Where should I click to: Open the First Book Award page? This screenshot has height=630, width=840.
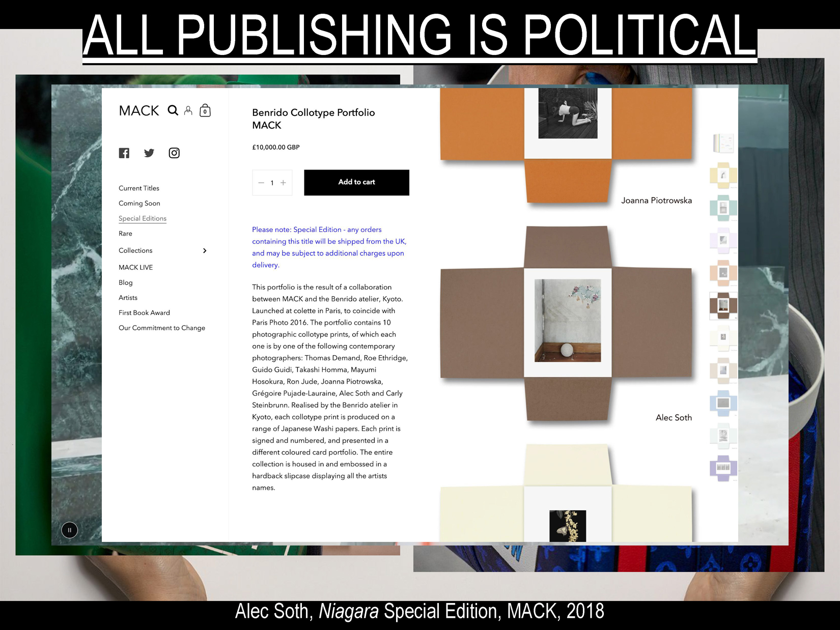tap(145, 312)
